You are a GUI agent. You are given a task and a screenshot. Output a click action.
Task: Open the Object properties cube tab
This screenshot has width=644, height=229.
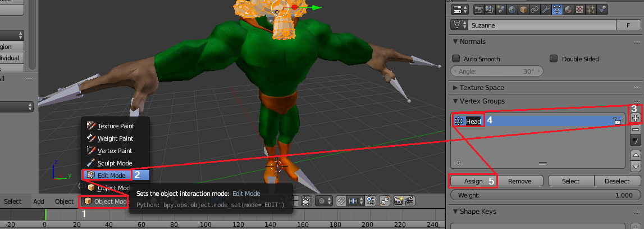[523, 9]
